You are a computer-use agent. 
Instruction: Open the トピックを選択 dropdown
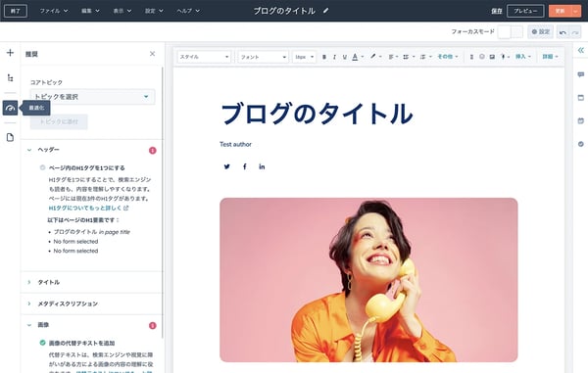coord(92,97)
